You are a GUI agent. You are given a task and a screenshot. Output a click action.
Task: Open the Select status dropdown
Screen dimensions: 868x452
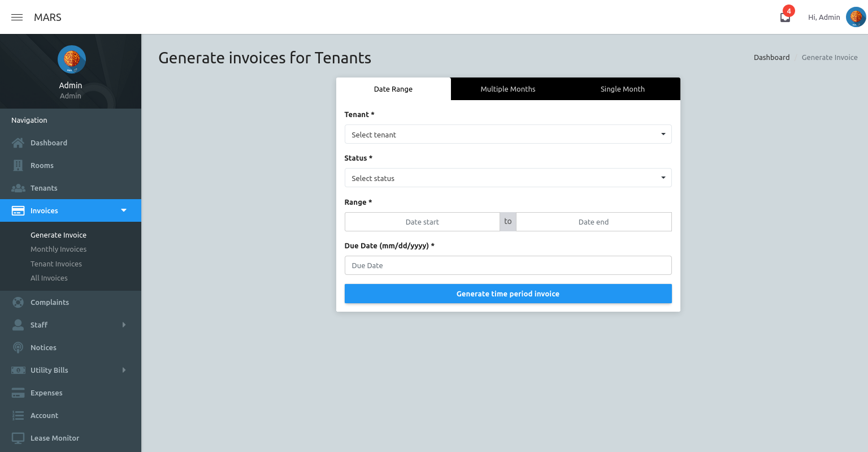pyautogui.click(x=508, y=178)
